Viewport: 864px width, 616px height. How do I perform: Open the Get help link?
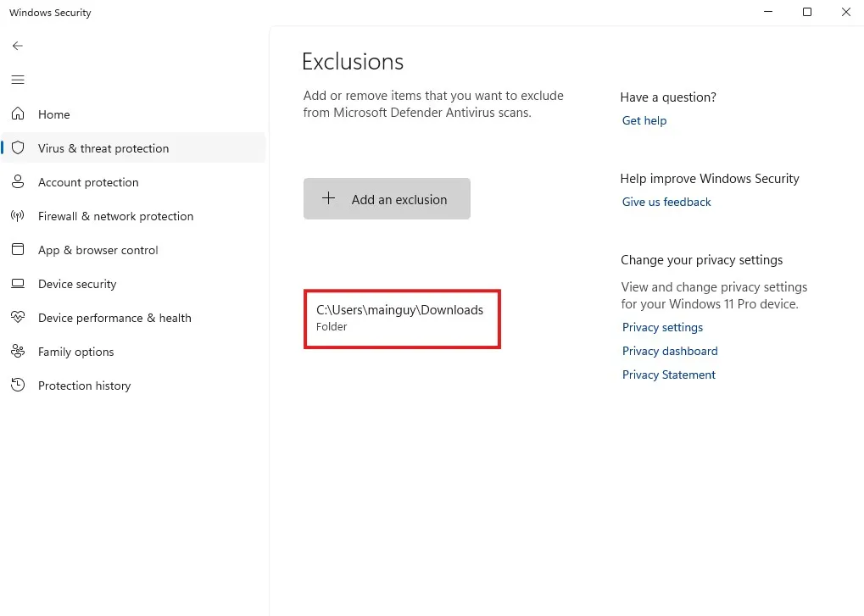(x=644, y=120)
